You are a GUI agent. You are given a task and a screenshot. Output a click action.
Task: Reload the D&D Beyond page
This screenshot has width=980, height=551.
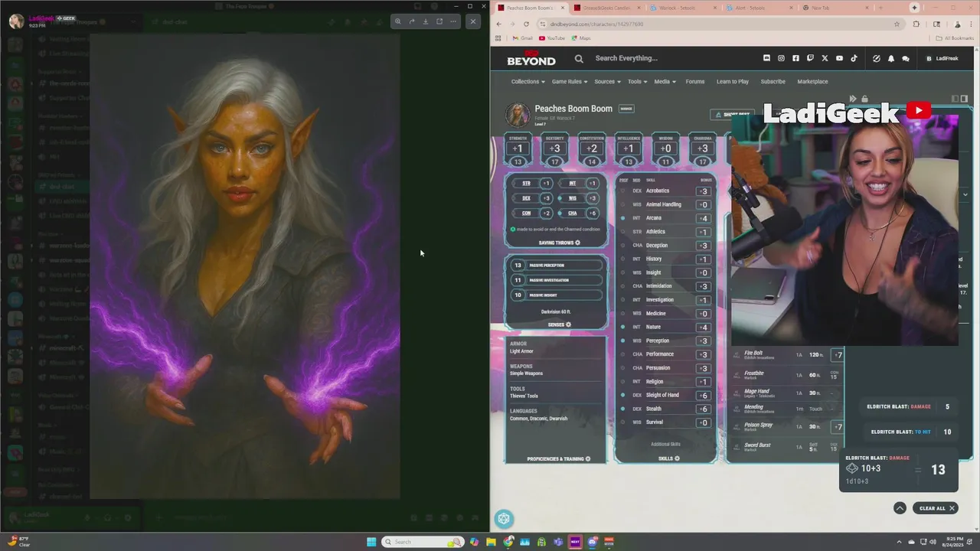pos(526,24)
